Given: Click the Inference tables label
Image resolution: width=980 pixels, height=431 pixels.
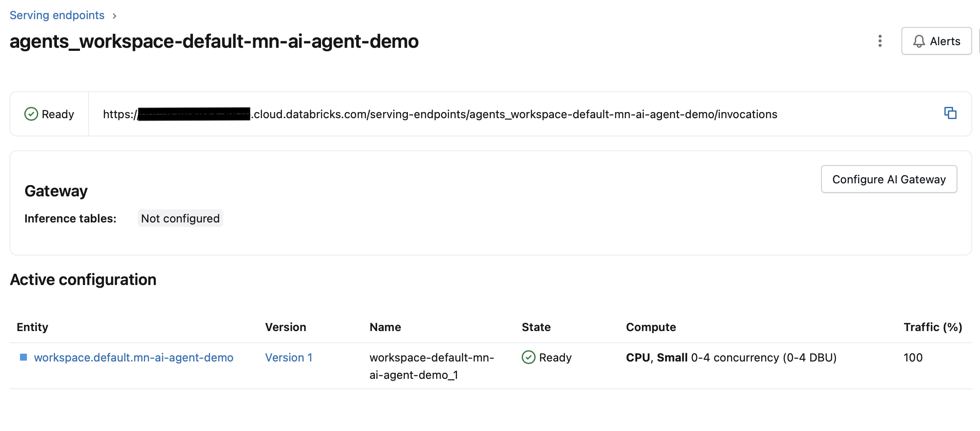Looking at the screenshot, I should coord(70,219).
